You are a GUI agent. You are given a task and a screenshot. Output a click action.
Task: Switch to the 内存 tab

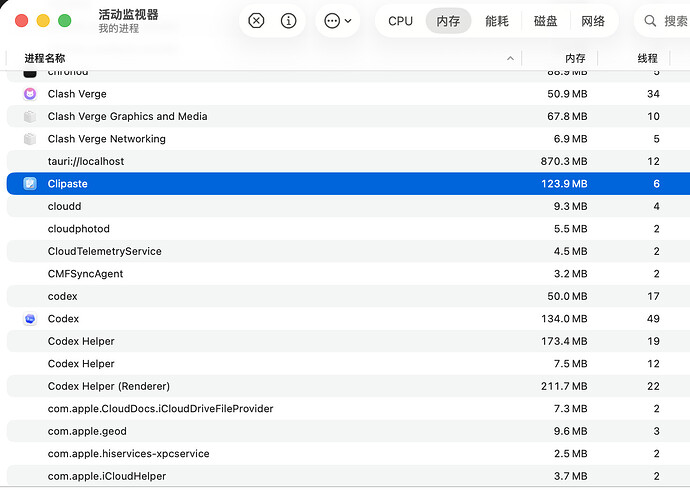(448, 21)
